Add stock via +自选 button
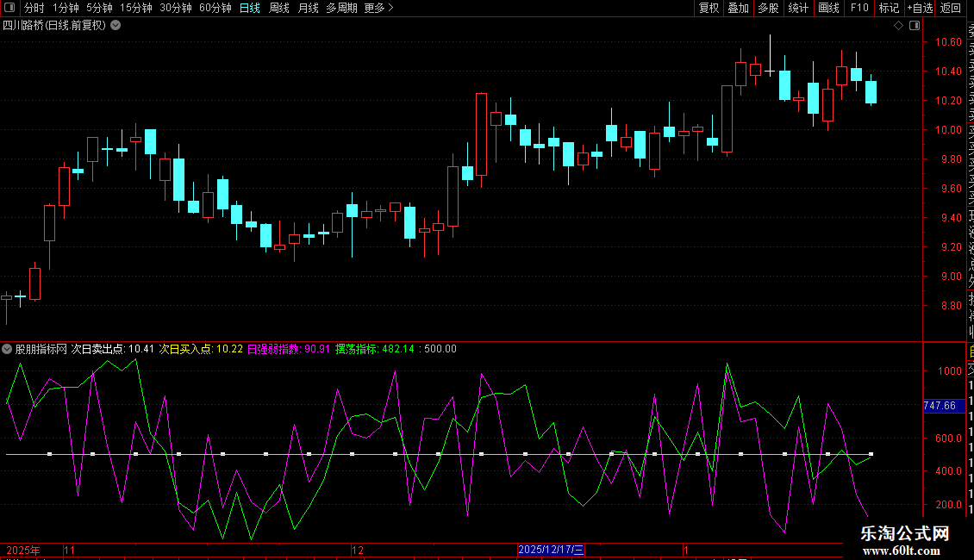 pyautogui.click(x=919, y=8)
